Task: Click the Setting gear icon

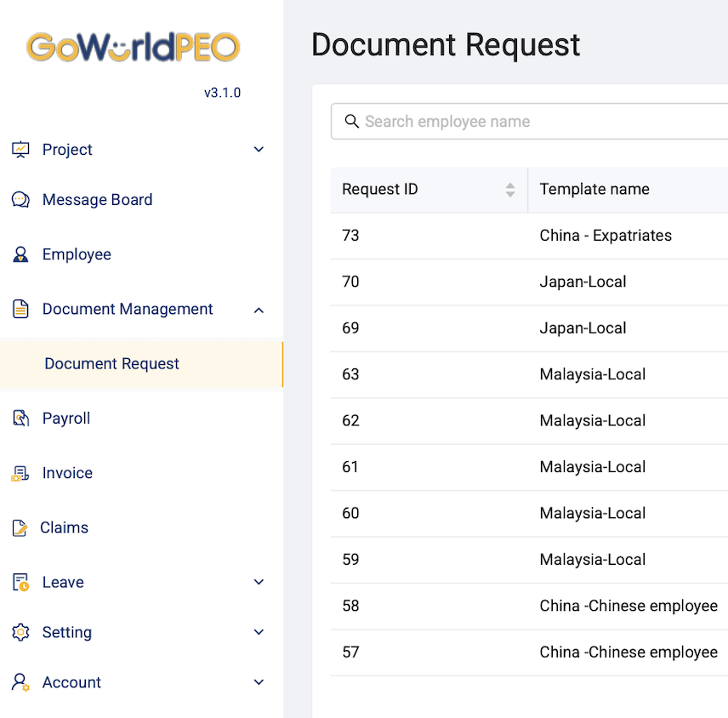Action: (20, 632)
